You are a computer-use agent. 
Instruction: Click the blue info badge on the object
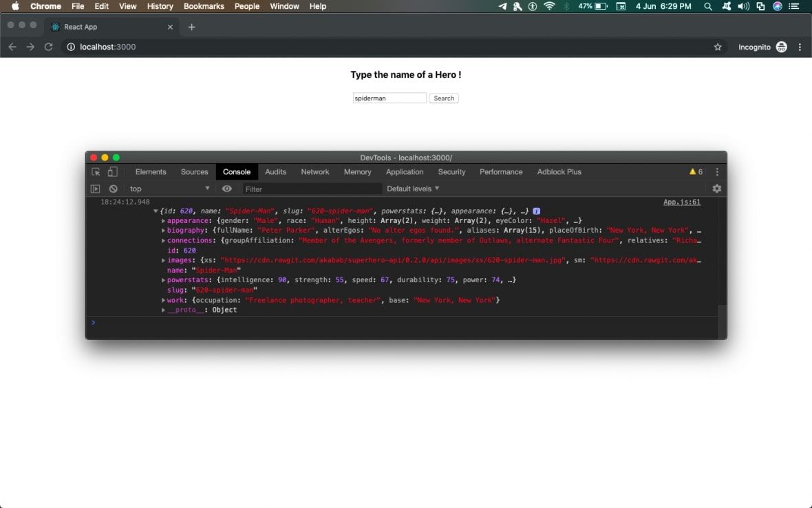pyautogui.click(x=537, y=211)
